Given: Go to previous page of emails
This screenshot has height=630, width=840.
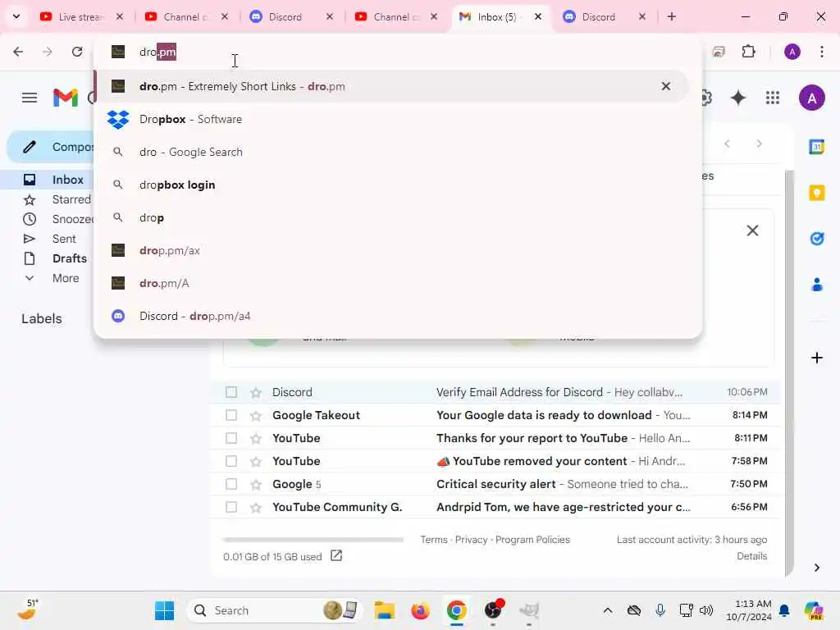Looking at the screenshot, I should coord(727,144).
